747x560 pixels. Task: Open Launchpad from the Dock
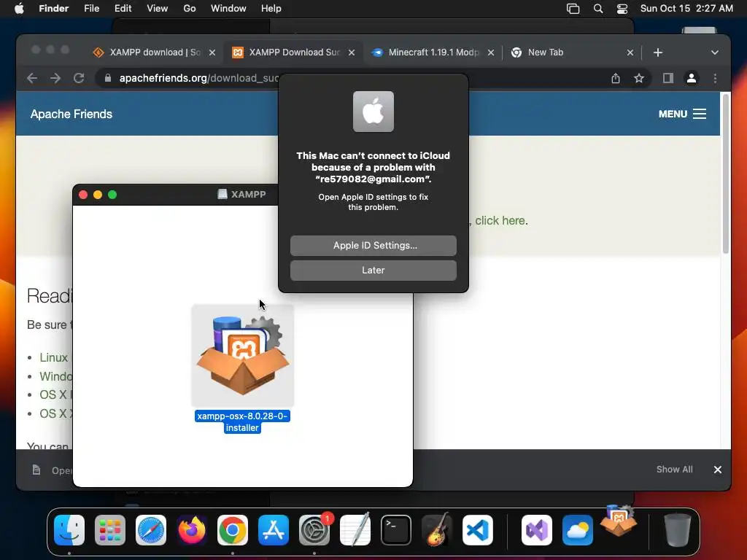tap(110, 530)
